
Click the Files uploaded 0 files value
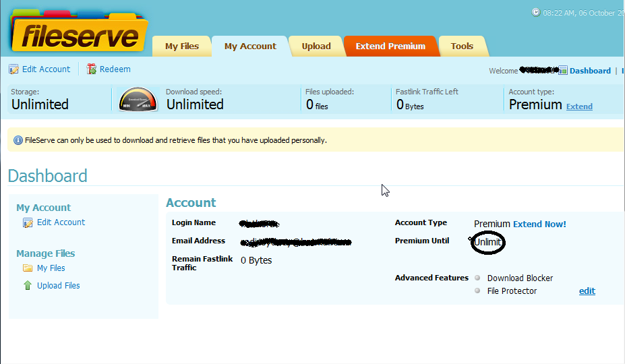point(317,105)
